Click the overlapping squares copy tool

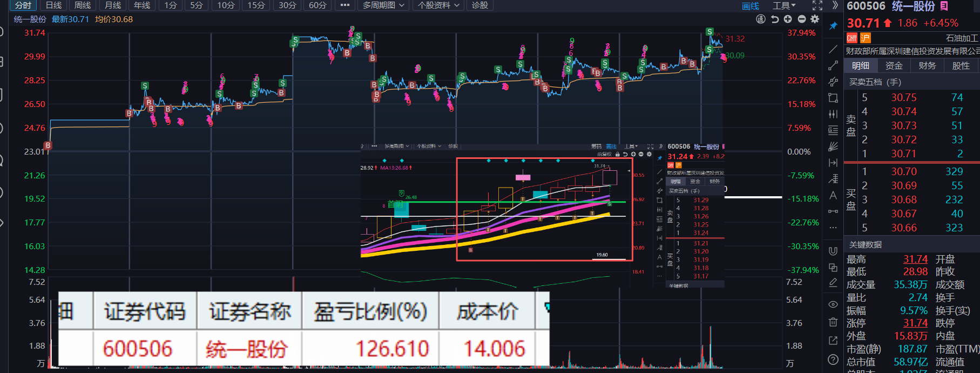point(833,267)
